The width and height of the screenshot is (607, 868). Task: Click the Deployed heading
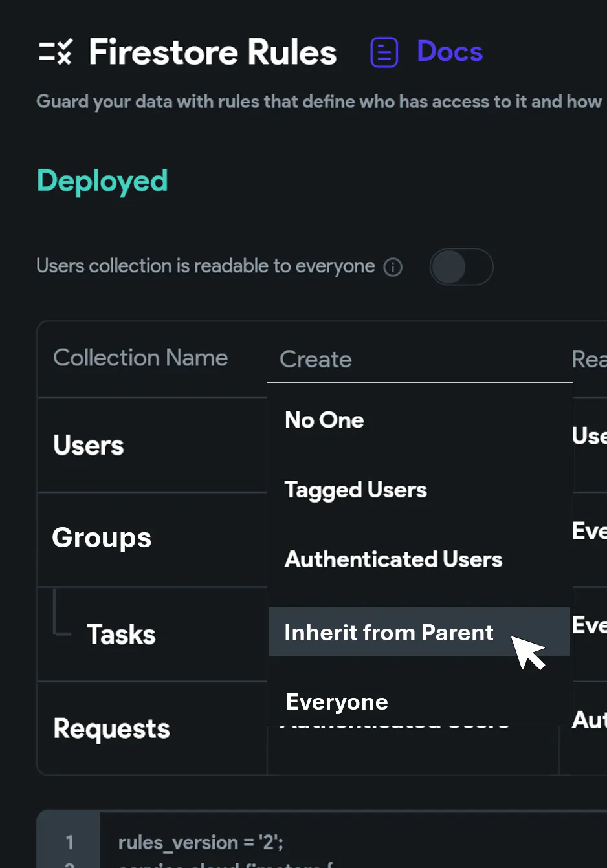(x=102, y=181)
